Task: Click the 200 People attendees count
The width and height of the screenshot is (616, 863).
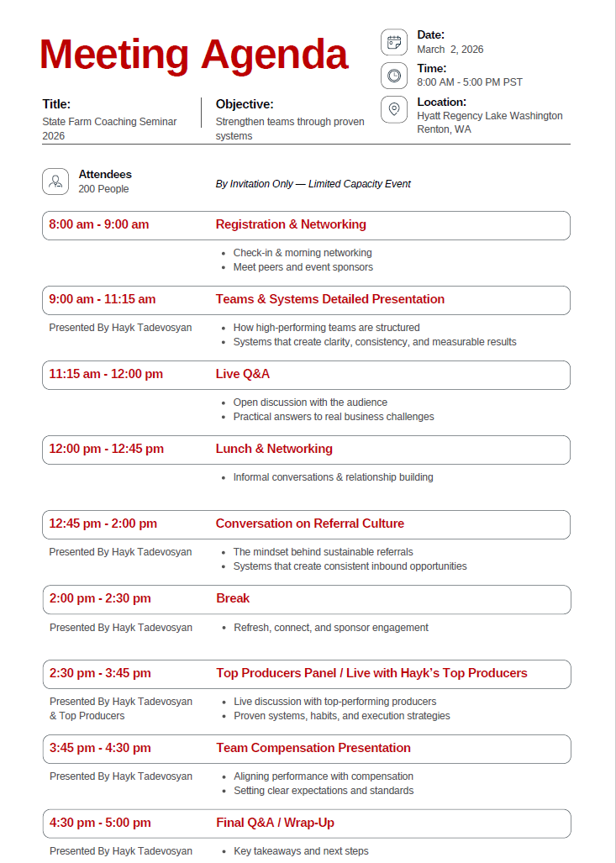Action: (103, 189)
